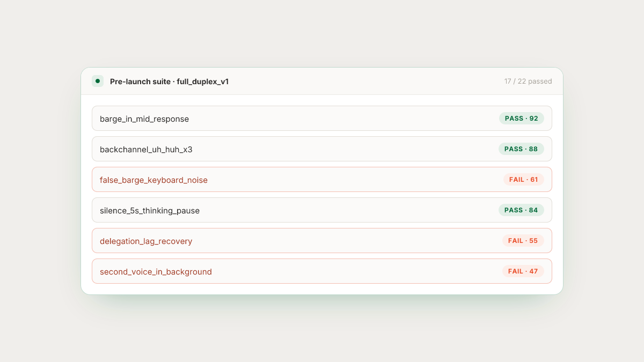
Task: Click the FAIL · 61 badge
Action: (523, 180)
